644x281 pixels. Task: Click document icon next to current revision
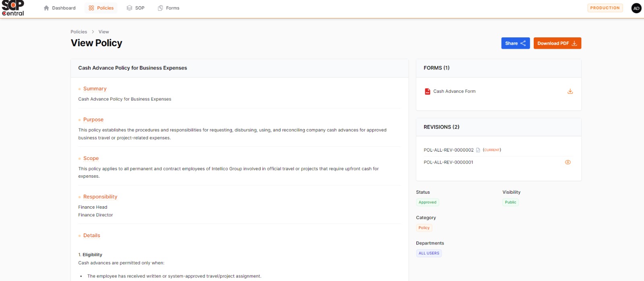coord(478,150)
